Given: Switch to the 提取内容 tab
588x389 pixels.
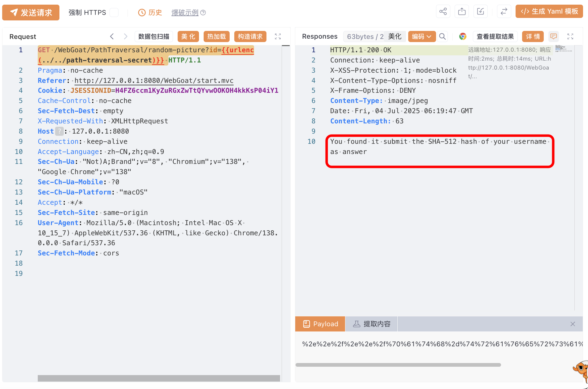Looking at the screenshot, I should pyautogui.click(x=371, y=324).
